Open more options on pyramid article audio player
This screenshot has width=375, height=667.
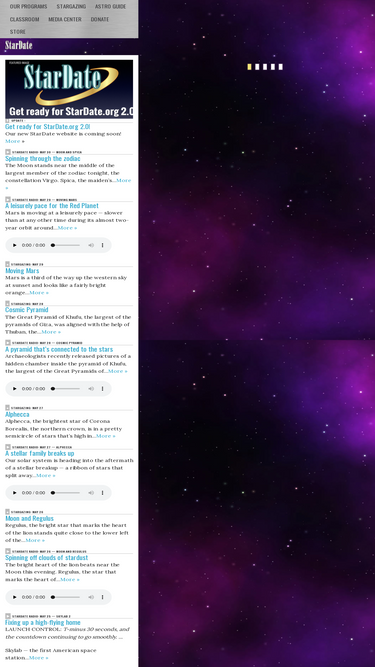coord(102,389)
